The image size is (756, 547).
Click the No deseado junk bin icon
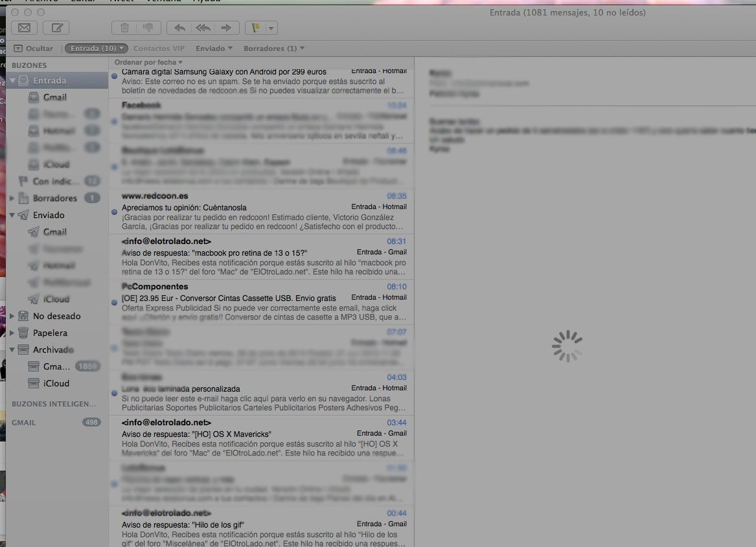pos(23,316)
